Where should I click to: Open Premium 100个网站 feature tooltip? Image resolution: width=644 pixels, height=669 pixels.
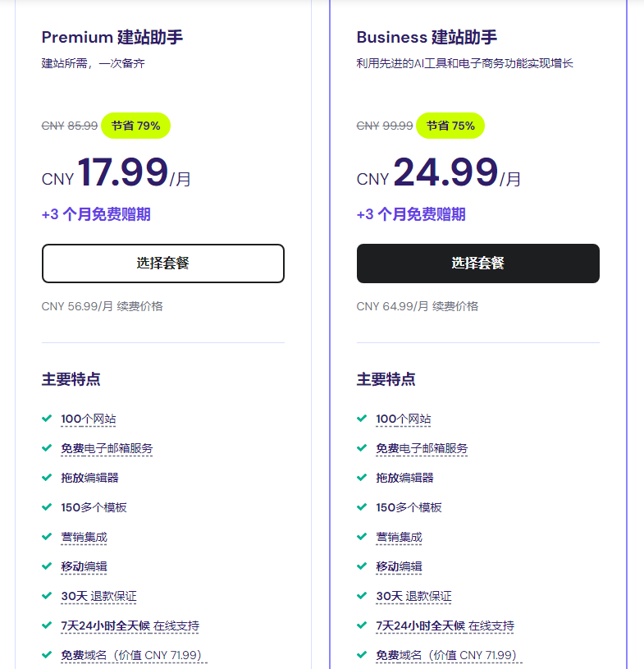point(89,419)
